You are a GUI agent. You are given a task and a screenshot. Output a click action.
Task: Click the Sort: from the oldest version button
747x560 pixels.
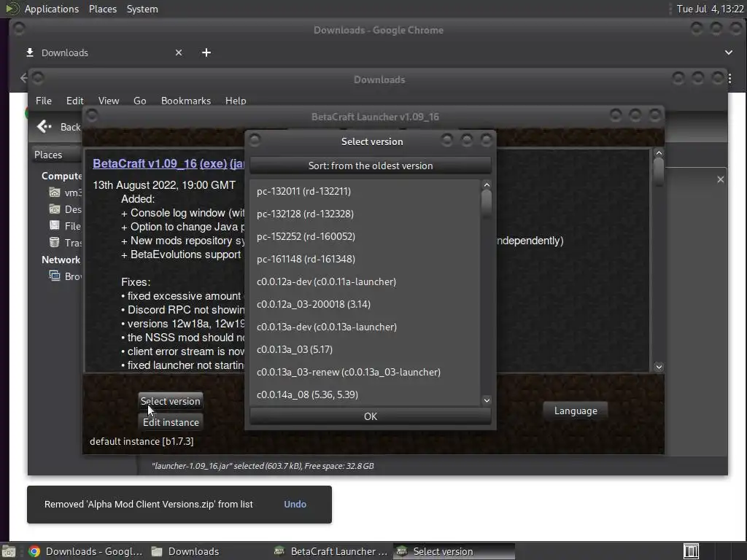pos(370,166)
